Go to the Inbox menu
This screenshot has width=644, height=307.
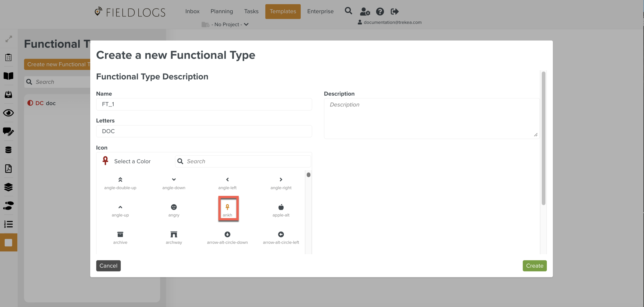[x=192, y=11]
